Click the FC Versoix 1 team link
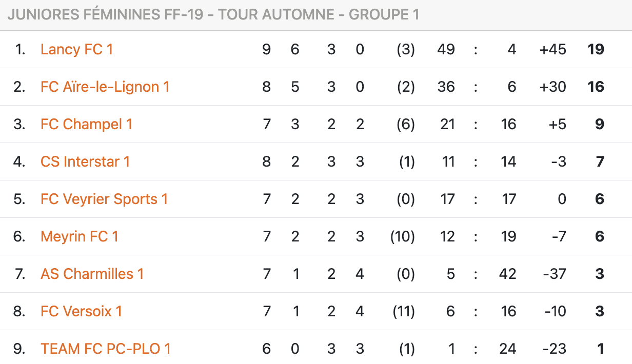This screenshot has height=364, width=632. [81, 311]
